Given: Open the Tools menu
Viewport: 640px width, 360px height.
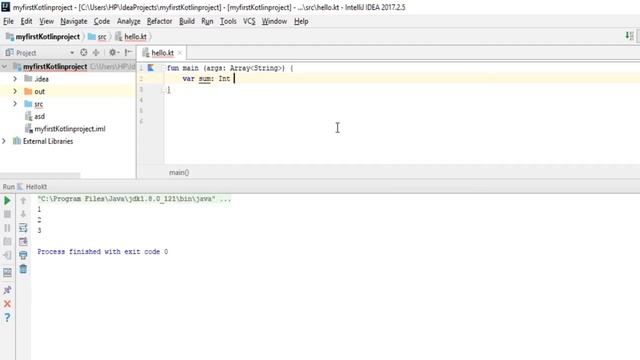Looking at the screenshot, I should point(228,21).
